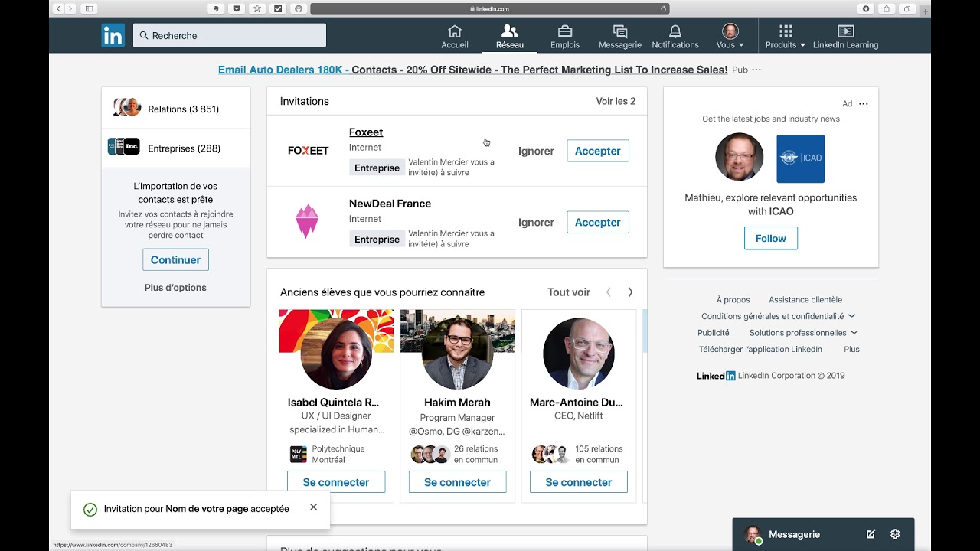Image resolution: width=980 pixels, height=551 pixels.
Task: Click Tout voir for alumni
Action: pos(569,292)
